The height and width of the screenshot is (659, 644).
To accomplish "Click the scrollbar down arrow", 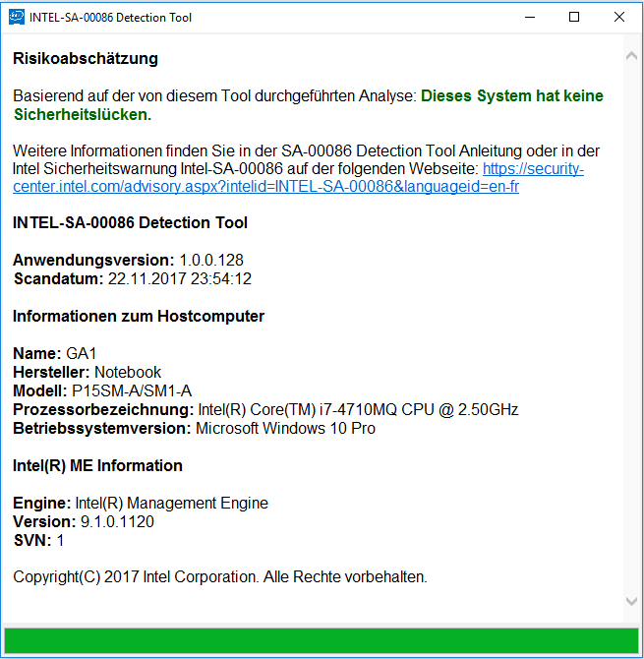I will pyautogui.click(x=631, y=601).
